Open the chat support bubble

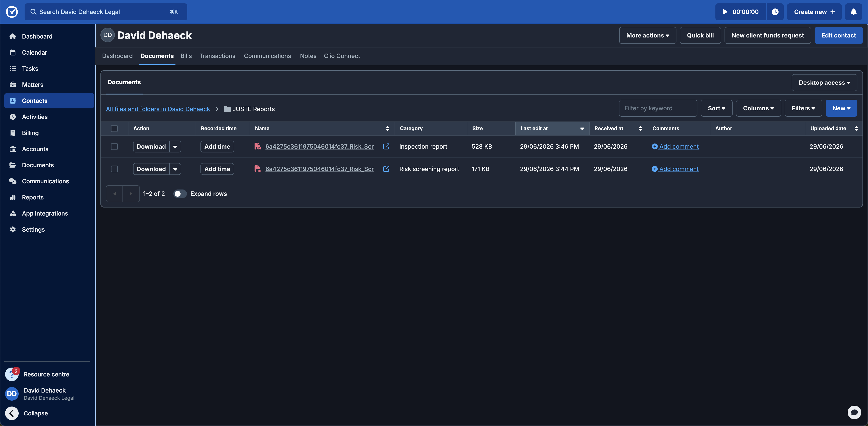coord(854,412)
